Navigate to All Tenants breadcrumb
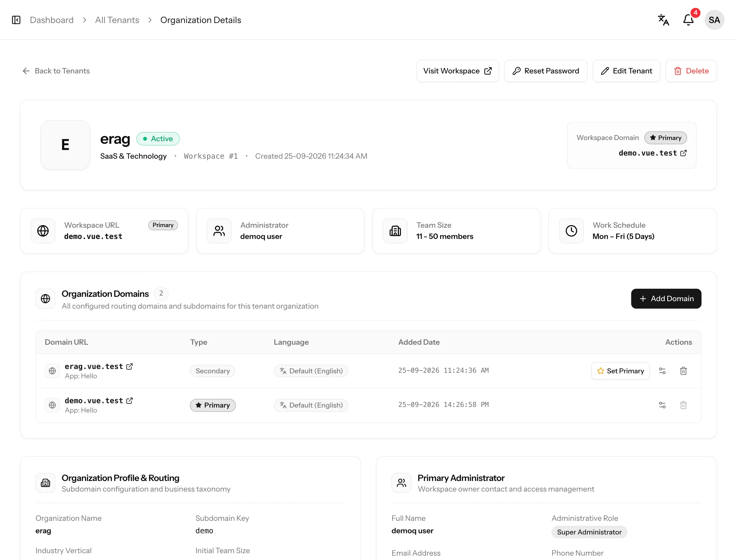Screen dimensions: 737x560 click(117, 20)
